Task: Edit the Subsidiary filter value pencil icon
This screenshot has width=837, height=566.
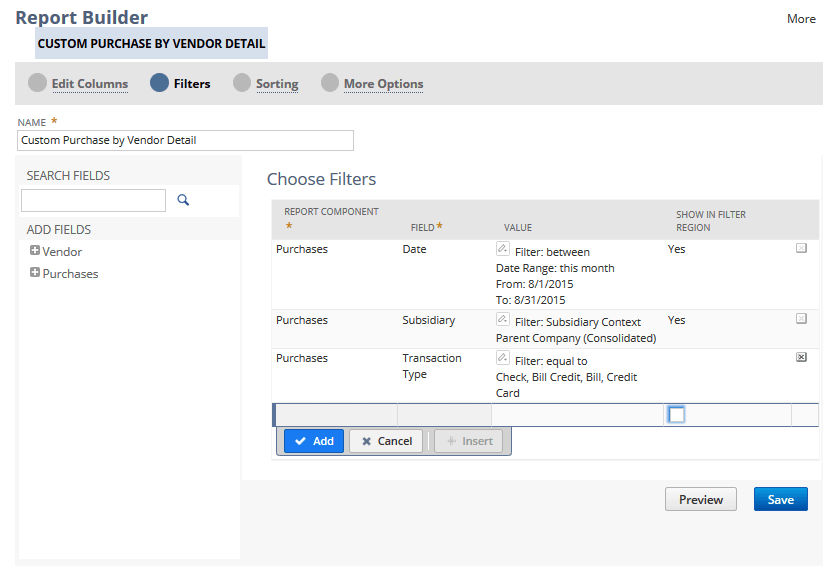Action: click(502, 319)
